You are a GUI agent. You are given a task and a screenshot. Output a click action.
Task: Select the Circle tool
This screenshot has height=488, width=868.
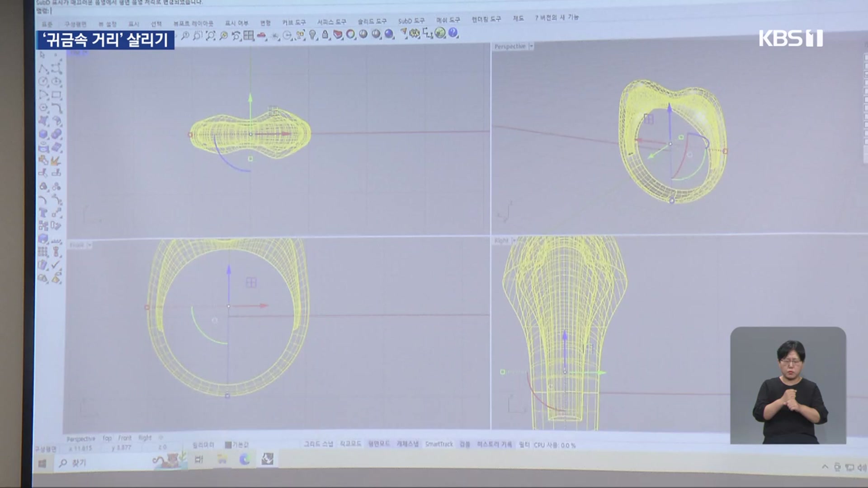point(43,82)
